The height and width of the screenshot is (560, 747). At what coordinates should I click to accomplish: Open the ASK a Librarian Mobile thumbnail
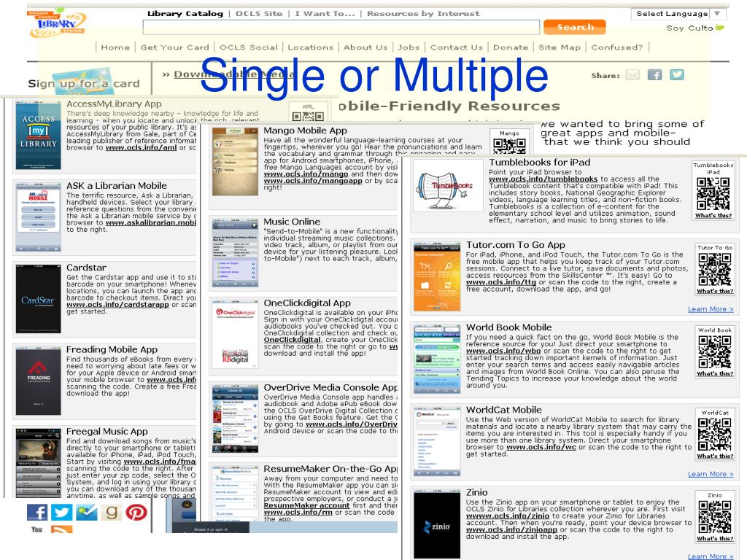(38, 217)
